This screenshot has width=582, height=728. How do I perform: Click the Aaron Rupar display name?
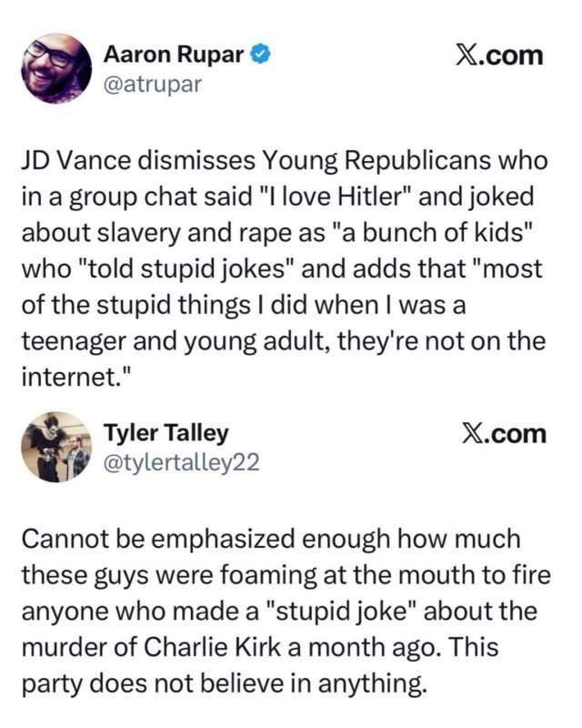tap(174, 55)
